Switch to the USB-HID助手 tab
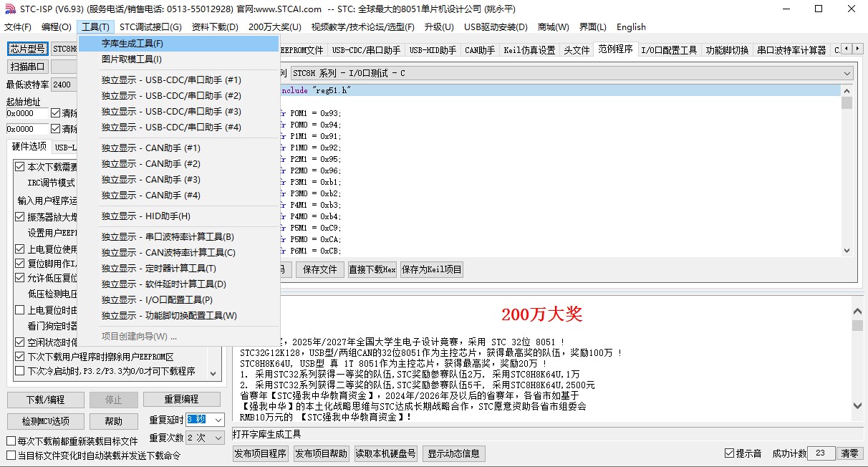The image size is (868, 467). tap(433, 50)
